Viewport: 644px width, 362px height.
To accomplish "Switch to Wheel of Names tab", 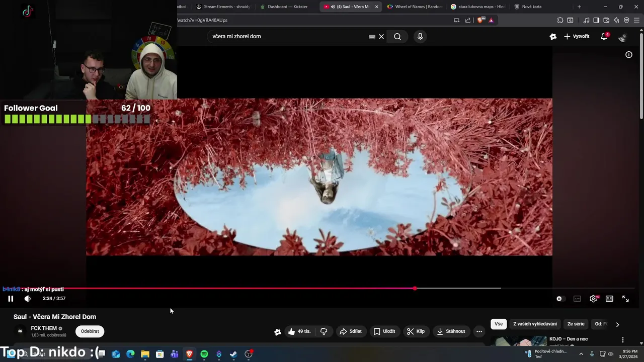I will (x=414, y=7).
